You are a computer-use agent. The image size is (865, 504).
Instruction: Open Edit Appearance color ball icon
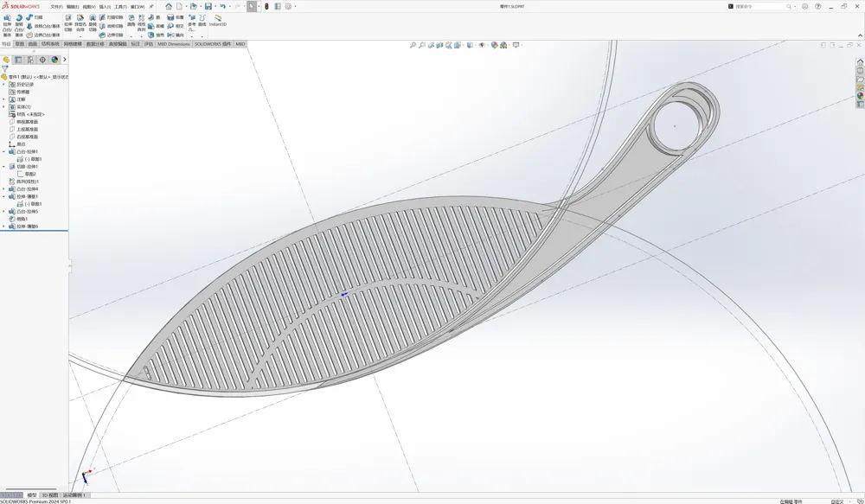[494, 45]
